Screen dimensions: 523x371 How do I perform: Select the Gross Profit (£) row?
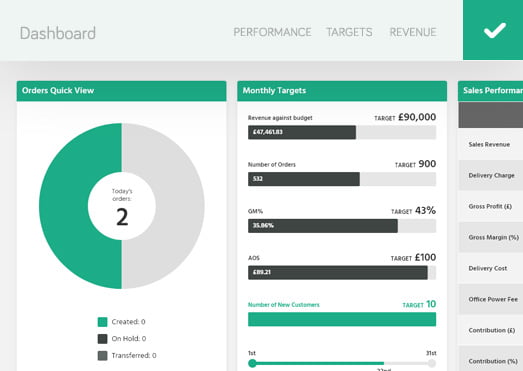coord(491,207)
